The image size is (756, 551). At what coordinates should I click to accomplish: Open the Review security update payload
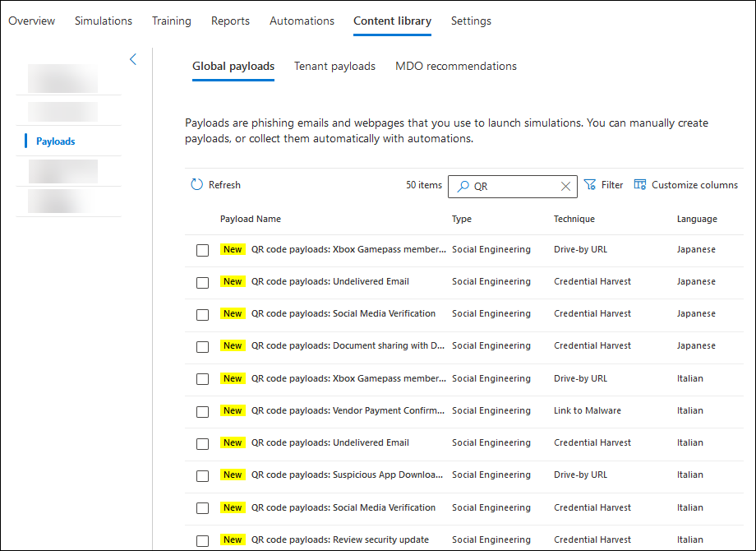[x=339, y=539]
